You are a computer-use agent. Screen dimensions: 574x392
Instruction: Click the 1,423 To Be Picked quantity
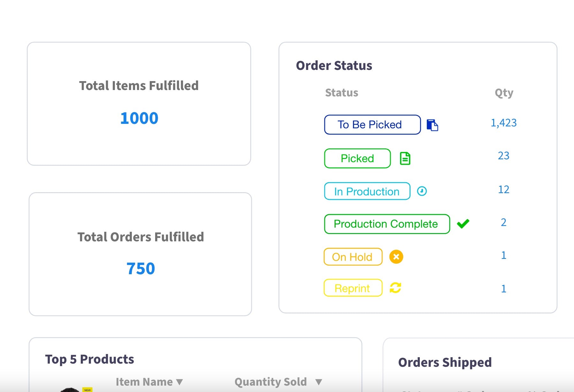(503, 123)
